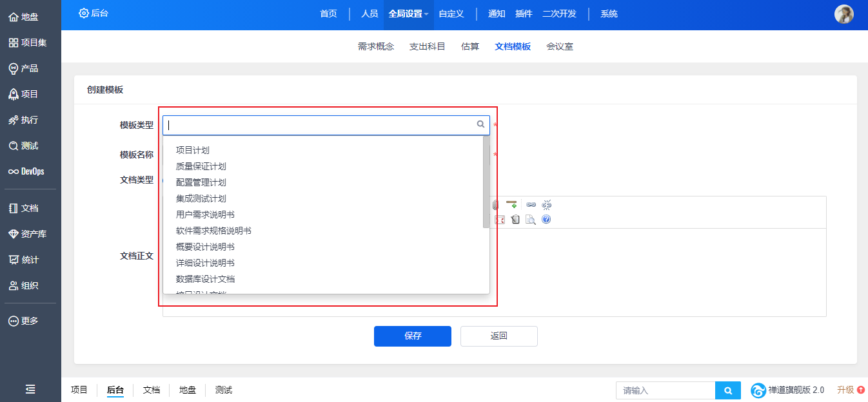Click the insert link icon in editor
The image size is (868, 402).
(531, 205)
